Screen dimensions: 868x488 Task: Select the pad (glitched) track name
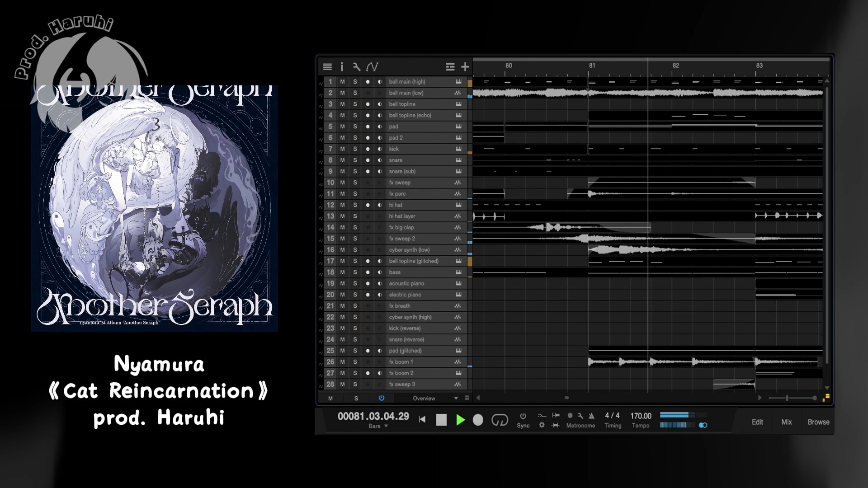coord(405,351)
